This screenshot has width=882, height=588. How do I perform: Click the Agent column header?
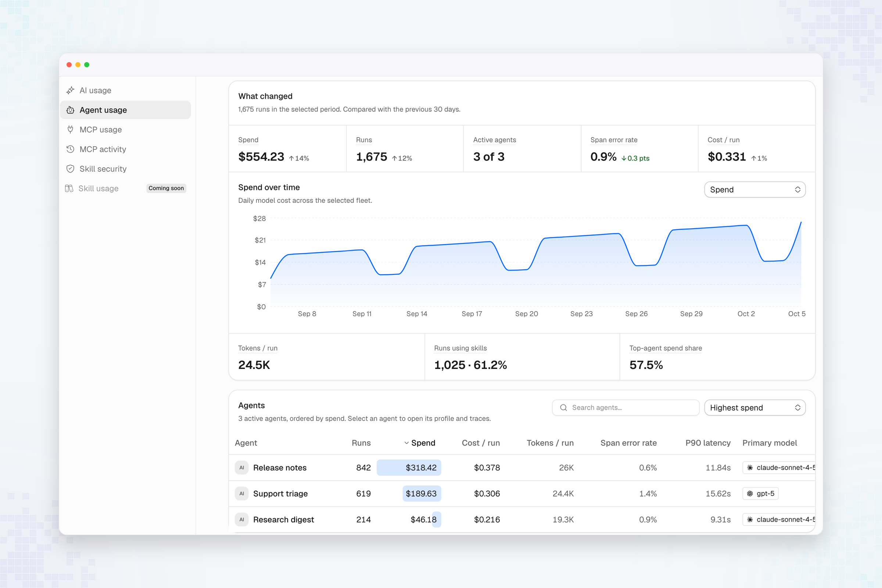pos(246,443)
